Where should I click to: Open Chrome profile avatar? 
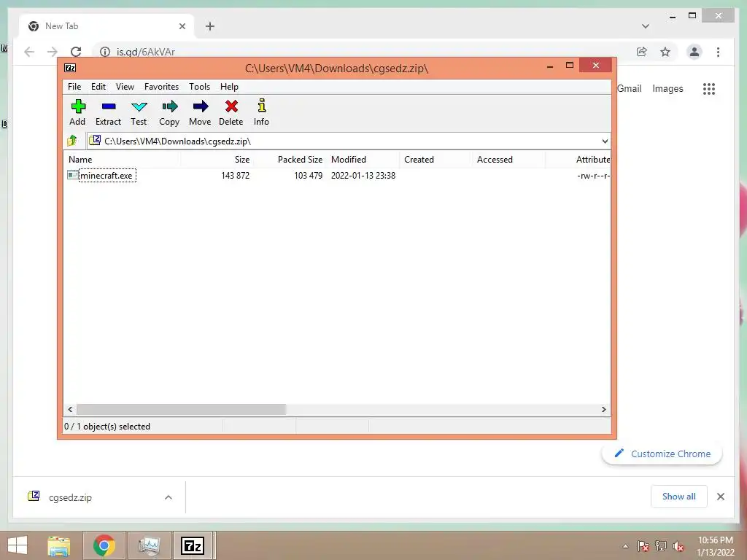(694, 52)
